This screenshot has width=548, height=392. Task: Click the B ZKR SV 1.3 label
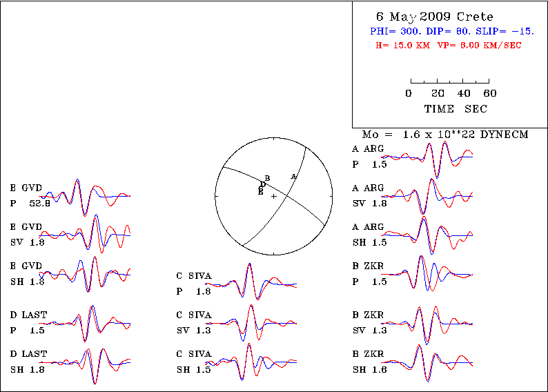pyautogui.click(x=369, y=323)
